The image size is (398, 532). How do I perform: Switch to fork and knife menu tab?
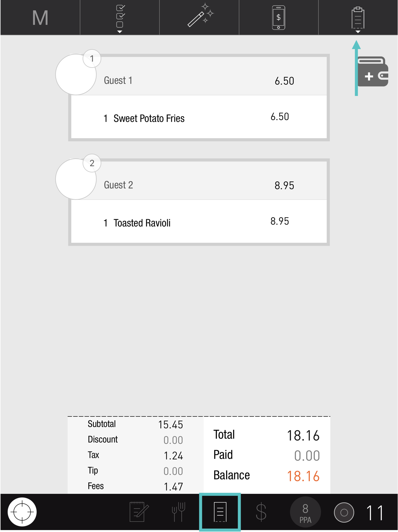pos(178,512)
